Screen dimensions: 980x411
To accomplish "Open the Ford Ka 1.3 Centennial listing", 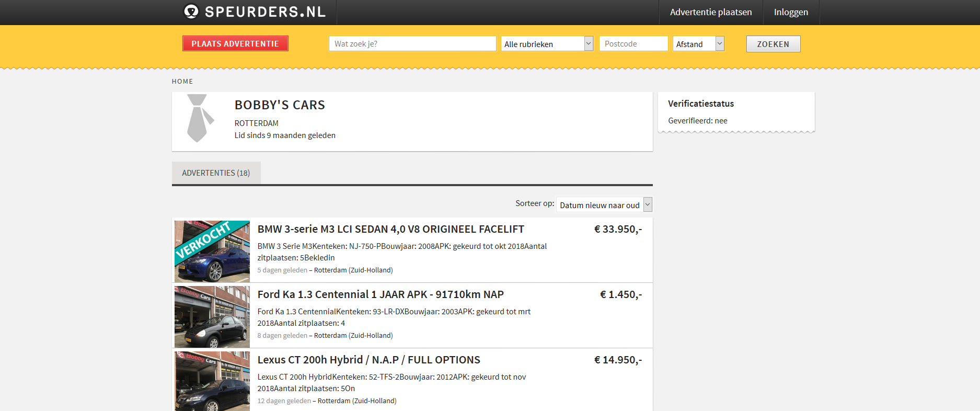I will pos(381,294).
